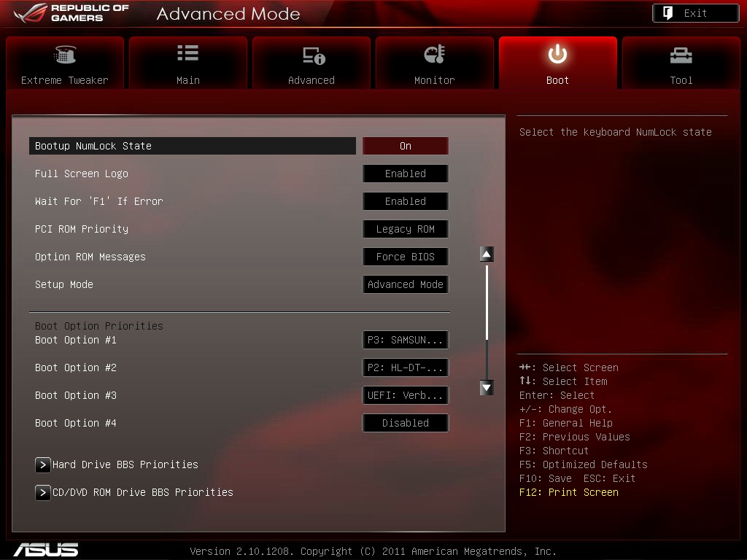Select the Bootup NumLock State row
Image resolution: width=747 pixels, height=560 pixels.
[x=193, y=146]
